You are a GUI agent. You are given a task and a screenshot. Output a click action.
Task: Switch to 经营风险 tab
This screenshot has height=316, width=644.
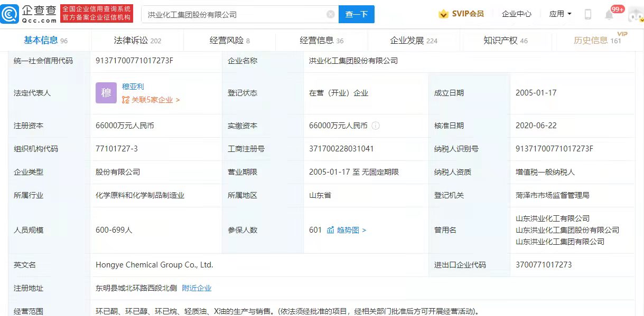[x=229, y=40]
